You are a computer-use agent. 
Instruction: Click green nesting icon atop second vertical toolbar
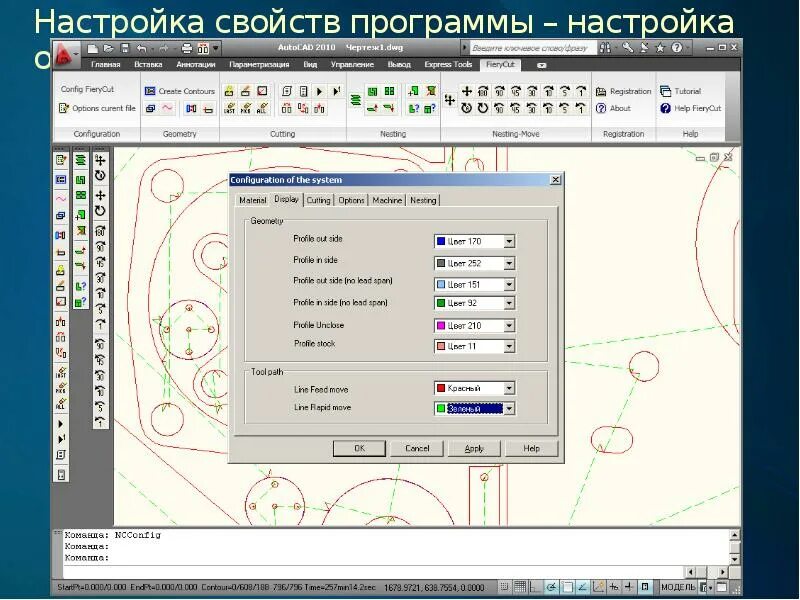[81, 160]
